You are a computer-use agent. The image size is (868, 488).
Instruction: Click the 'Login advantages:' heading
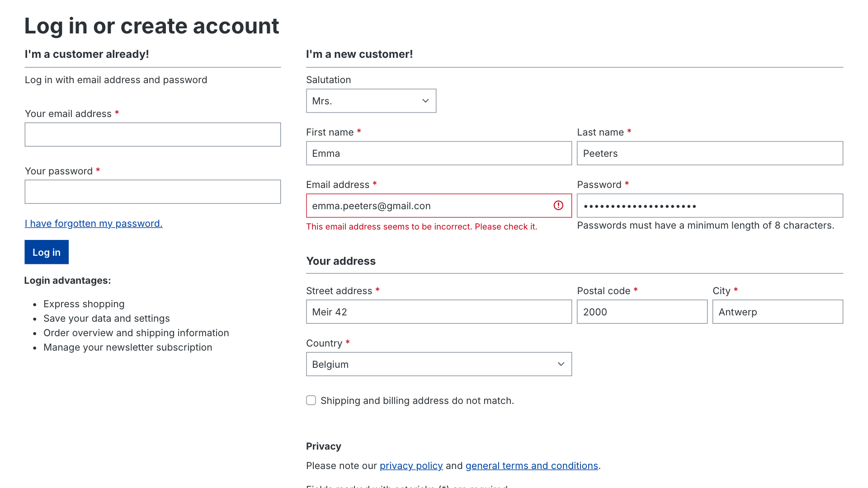click(x=67, y=281)
